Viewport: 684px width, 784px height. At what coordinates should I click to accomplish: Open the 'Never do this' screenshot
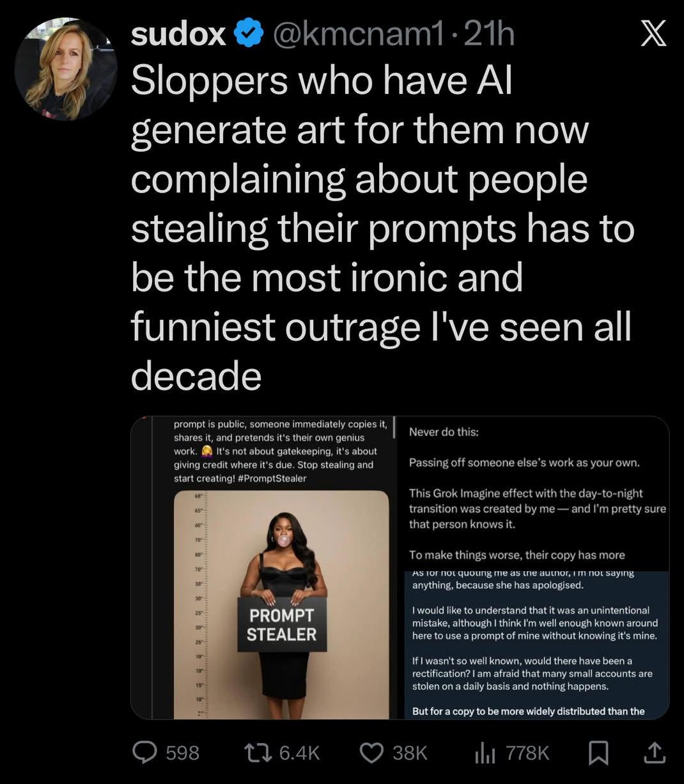537,492
